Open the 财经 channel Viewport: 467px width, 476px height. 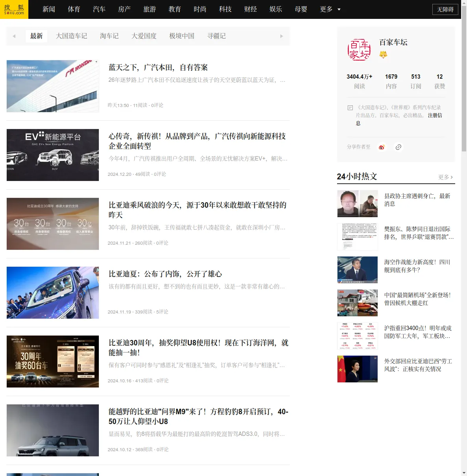[x=250, y=9]
